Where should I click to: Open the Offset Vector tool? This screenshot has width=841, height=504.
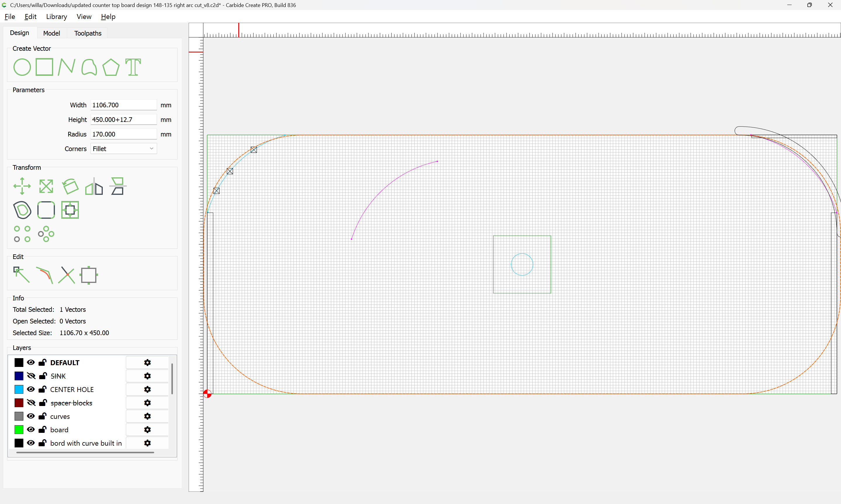click(22, 210)
